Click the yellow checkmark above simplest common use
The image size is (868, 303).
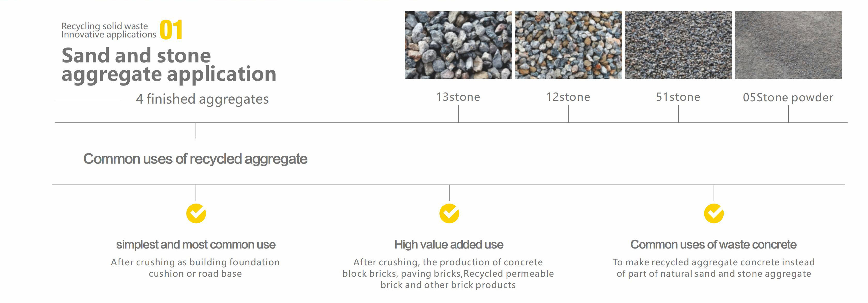tap(196, 213)
